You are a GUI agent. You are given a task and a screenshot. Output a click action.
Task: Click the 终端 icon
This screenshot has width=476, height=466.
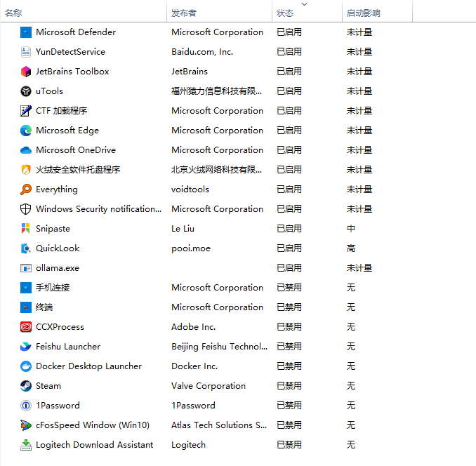click(26, 307)
